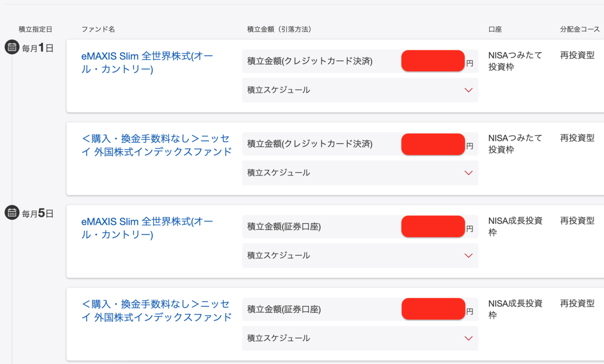Click red chevron for ニッセイ 毎月5日 schedule

[469, 338]
